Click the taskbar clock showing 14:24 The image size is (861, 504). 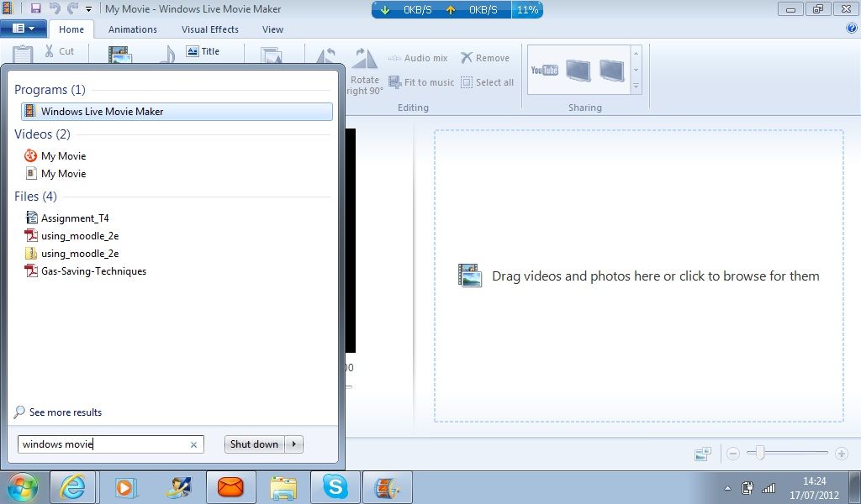(x=814, y=481)
